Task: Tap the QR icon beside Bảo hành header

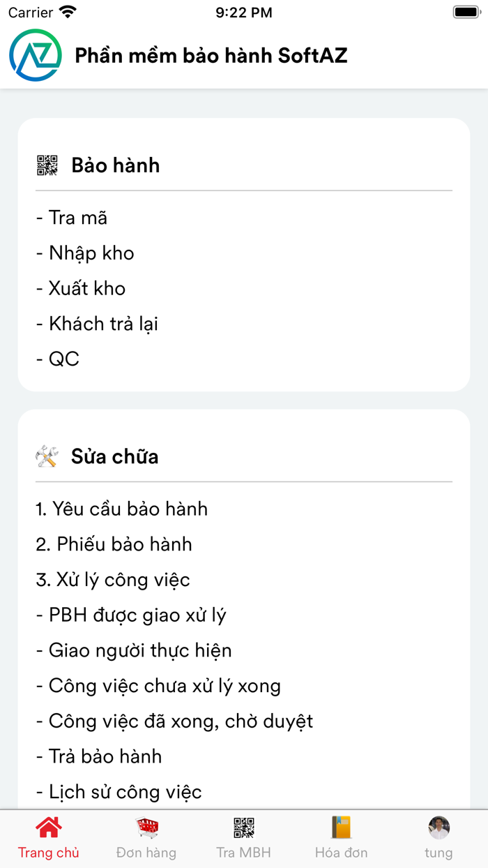Action: click(46, 165)
